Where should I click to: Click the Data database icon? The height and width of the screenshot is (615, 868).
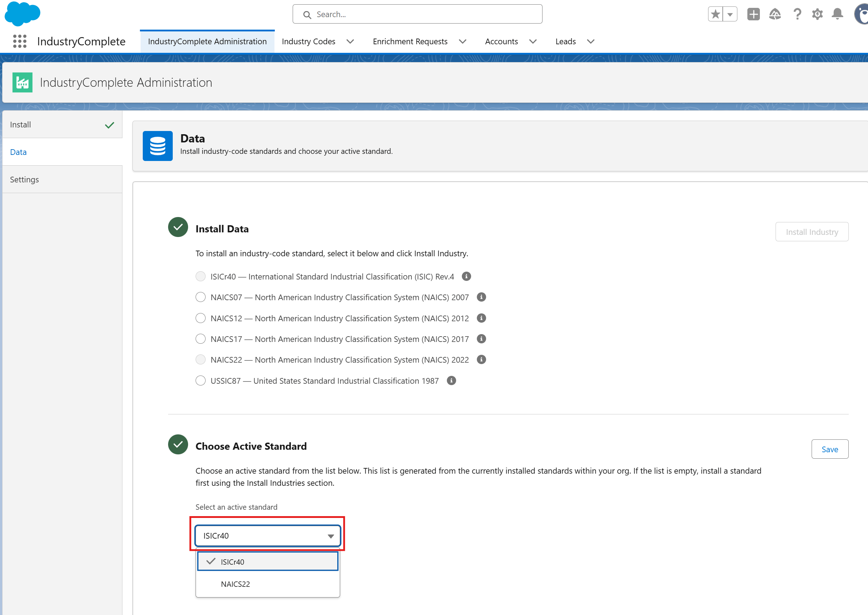tap(157, 146)
